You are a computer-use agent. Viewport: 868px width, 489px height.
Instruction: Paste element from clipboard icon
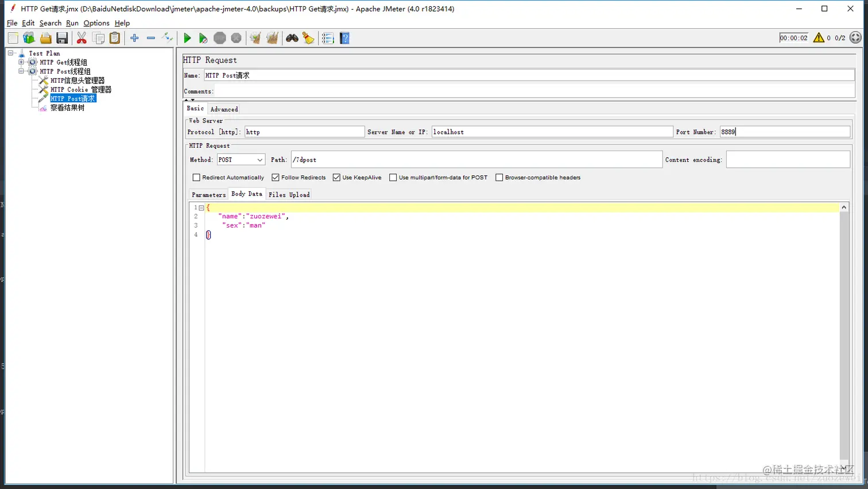tap(115, 38)
